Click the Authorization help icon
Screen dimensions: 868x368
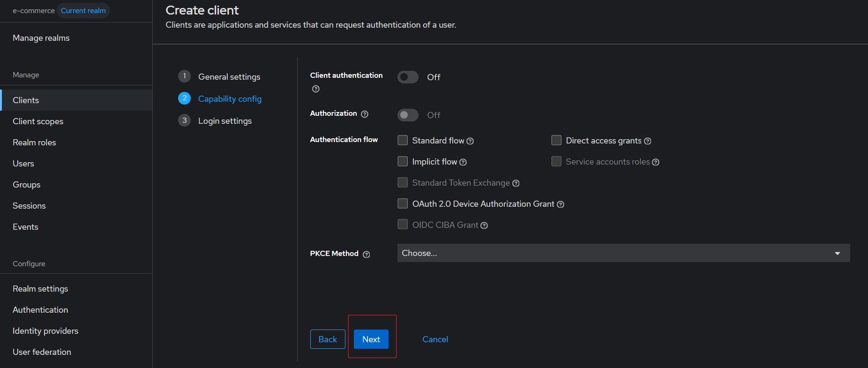[x=365, y=114]
